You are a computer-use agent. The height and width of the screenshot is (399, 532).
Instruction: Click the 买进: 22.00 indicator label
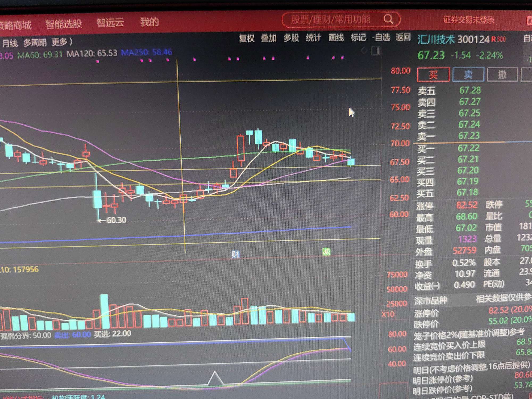click(x=113, y=334)
